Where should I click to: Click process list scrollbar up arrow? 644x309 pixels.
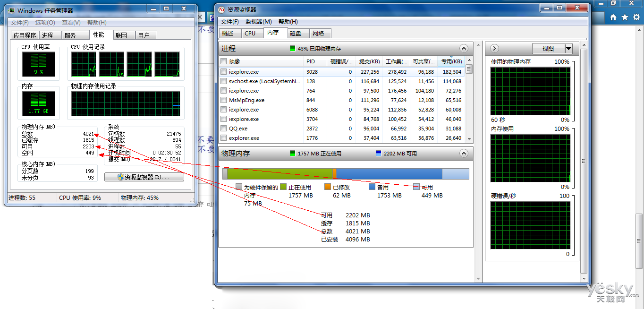[x=469, y=60]
